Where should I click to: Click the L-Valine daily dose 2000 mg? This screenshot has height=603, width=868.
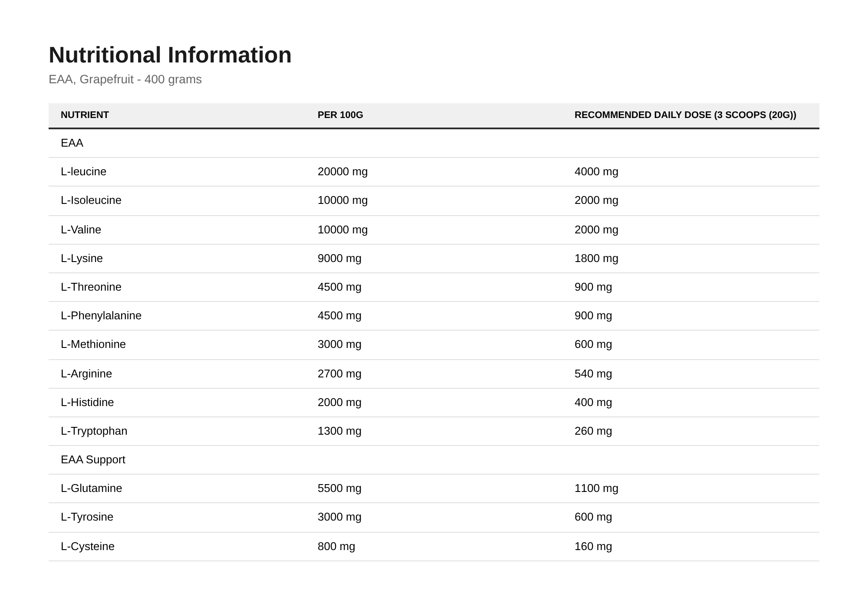click(596, 230)
